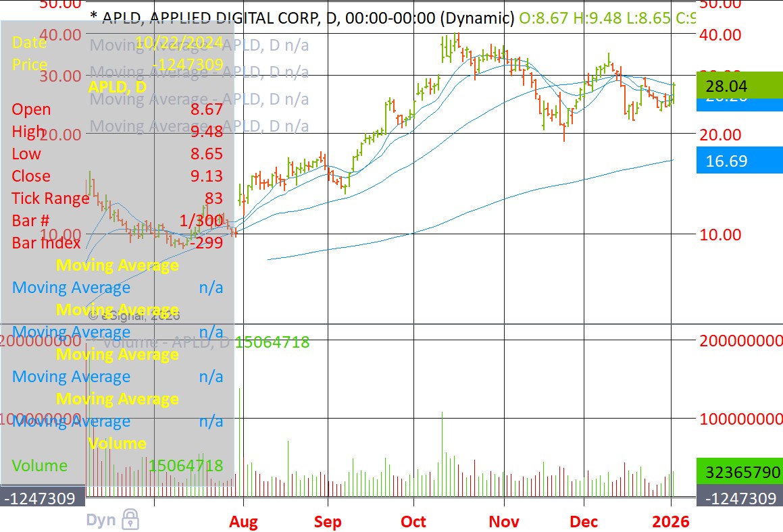Click the right -1247309 cursor value tag
The height and width of the screenshot is (532, 783).
tap(739, 499)
